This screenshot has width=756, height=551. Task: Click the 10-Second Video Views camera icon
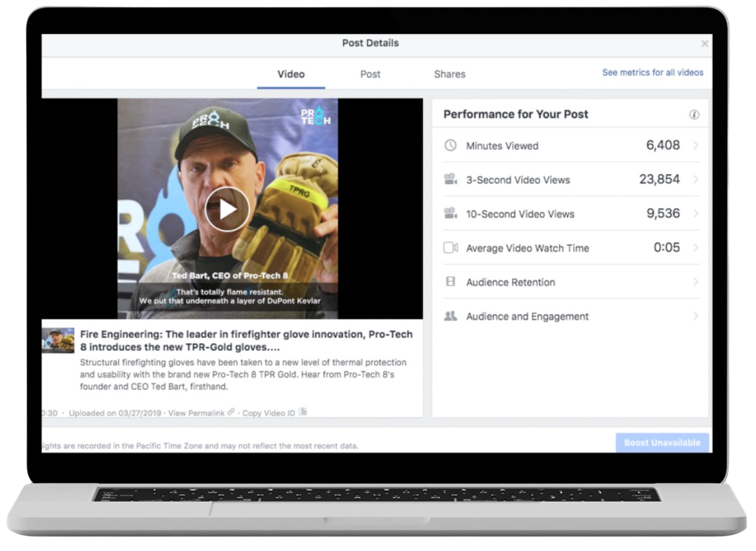(450, 213)
